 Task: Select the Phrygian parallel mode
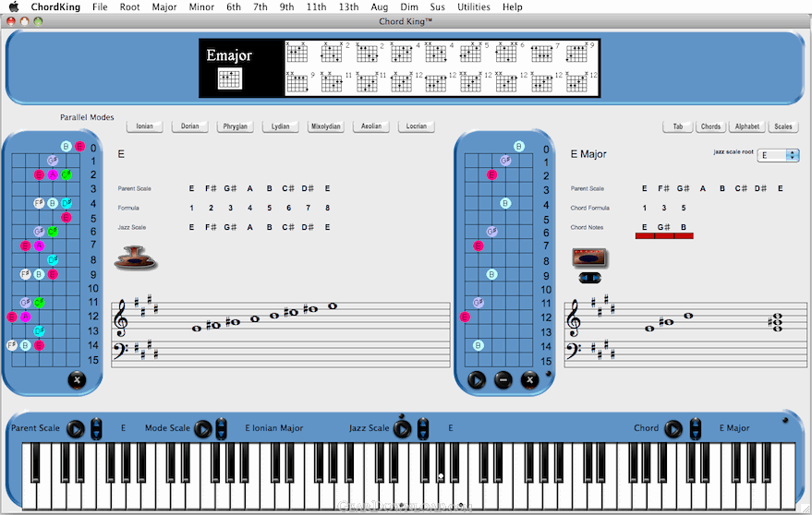pos(236,126)
